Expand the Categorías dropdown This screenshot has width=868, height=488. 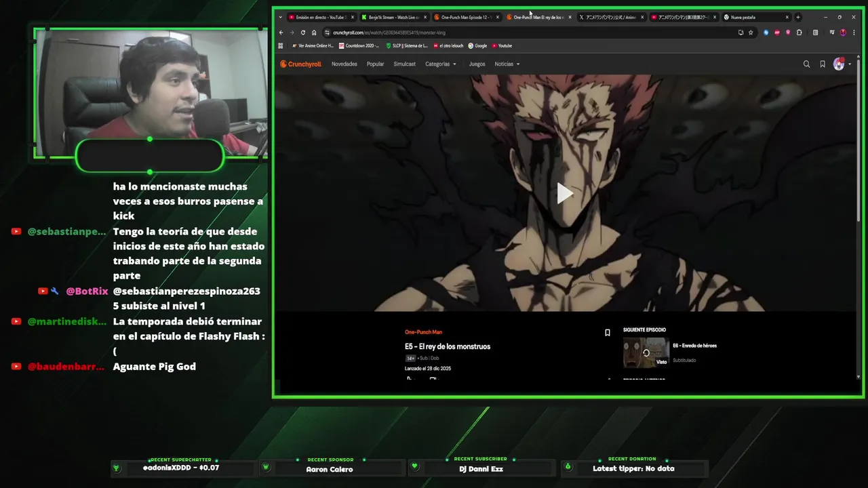[441, 64]
